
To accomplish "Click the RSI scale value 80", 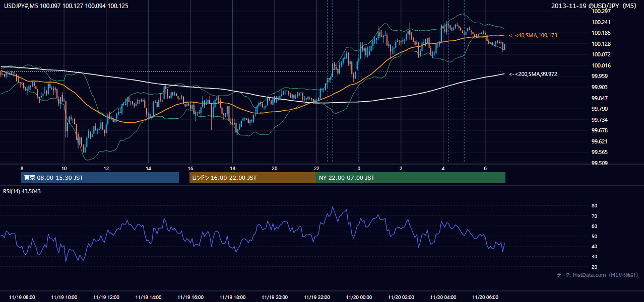I will click(594, 206).
